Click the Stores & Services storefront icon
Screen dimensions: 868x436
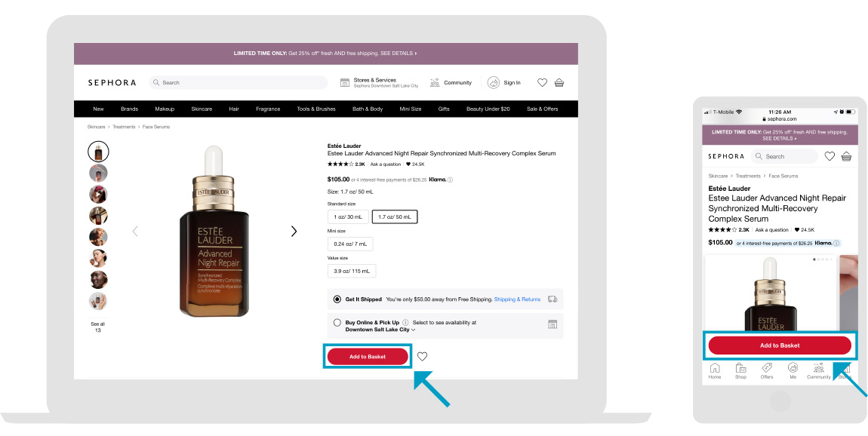(345, 82)
